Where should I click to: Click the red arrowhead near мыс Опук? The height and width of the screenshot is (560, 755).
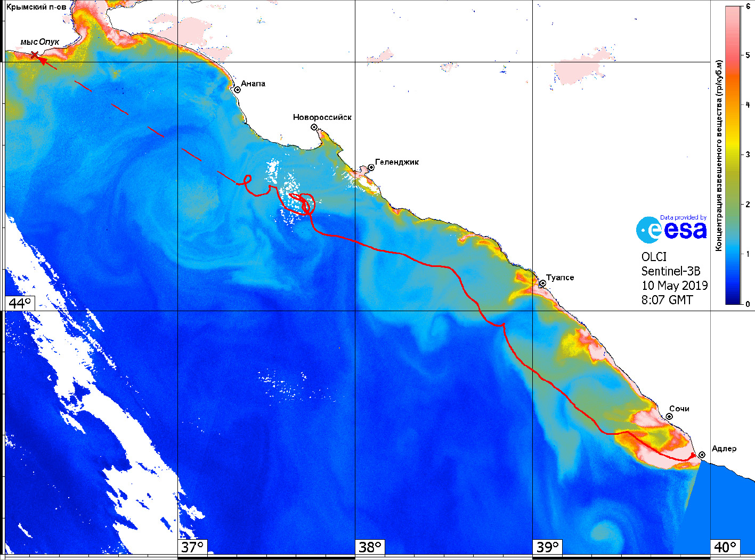click(x=43, y=61)
